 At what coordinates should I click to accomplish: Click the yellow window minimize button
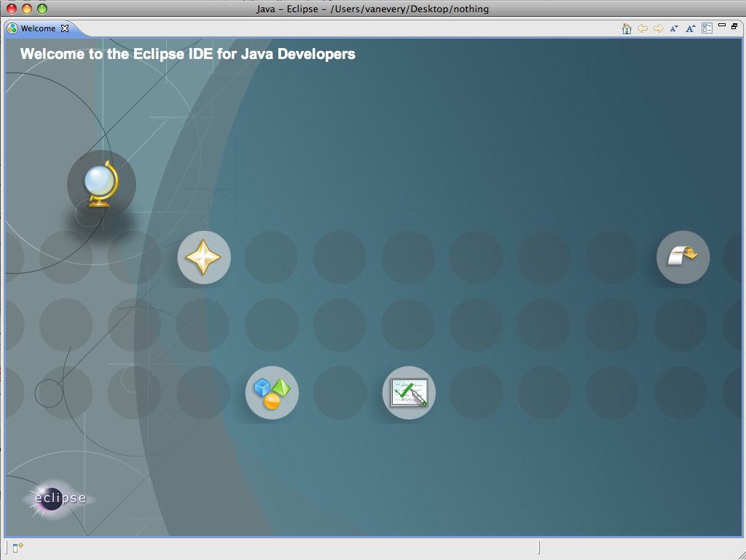(x=27, y=9)
